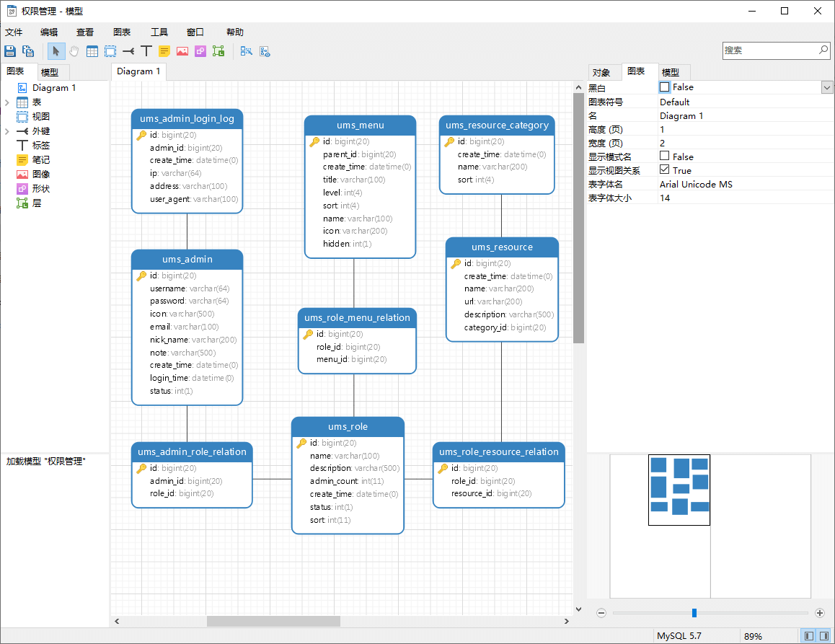Select the ums_resource_category table header

pyautogui.click(x=497, y=125)
